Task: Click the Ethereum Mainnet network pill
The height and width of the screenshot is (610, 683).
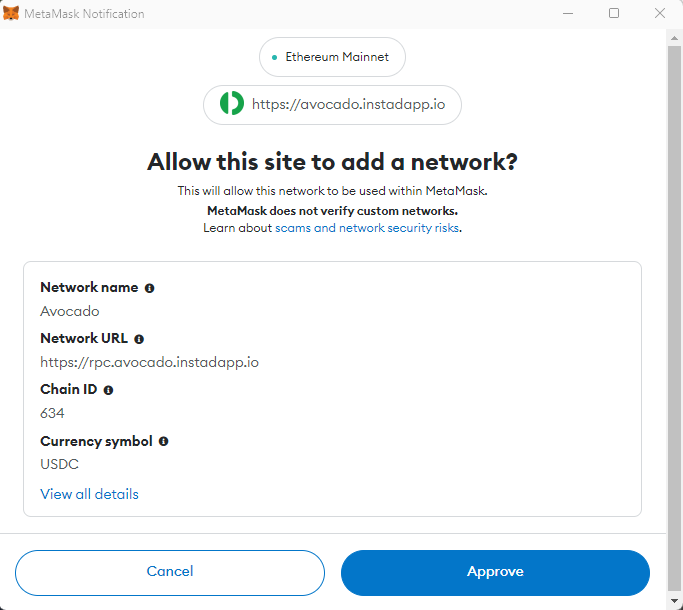Action: 332,57
